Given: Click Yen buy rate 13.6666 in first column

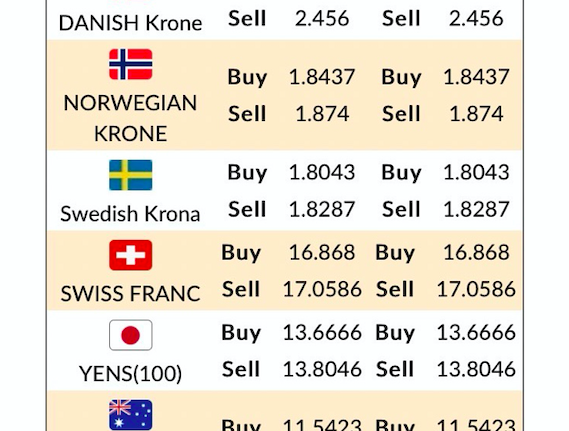Looking at the screenshot, I should [x=322, y=332].
